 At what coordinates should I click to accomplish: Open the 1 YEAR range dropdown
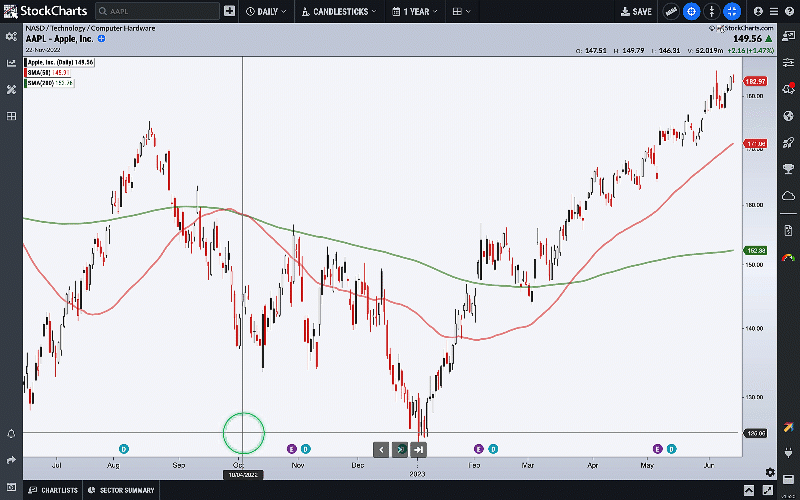(x=415, y=11)
